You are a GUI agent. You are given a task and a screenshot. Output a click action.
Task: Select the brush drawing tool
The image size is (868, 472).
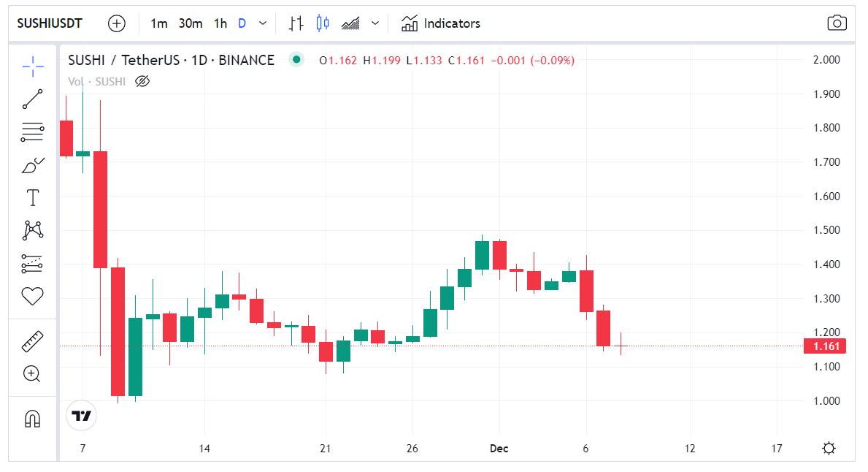coord(33,165)
